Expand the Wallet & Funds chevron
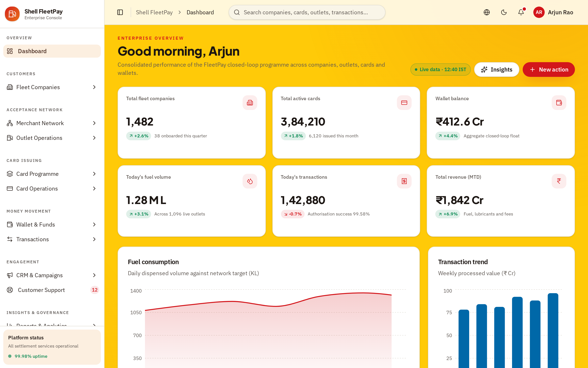 pos(94,224)
